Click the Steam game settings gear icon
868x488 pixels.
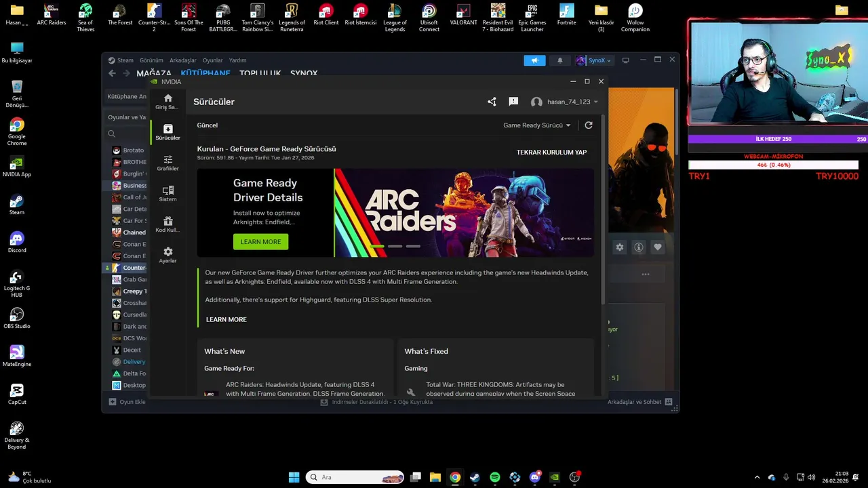[x=619, y=247]
